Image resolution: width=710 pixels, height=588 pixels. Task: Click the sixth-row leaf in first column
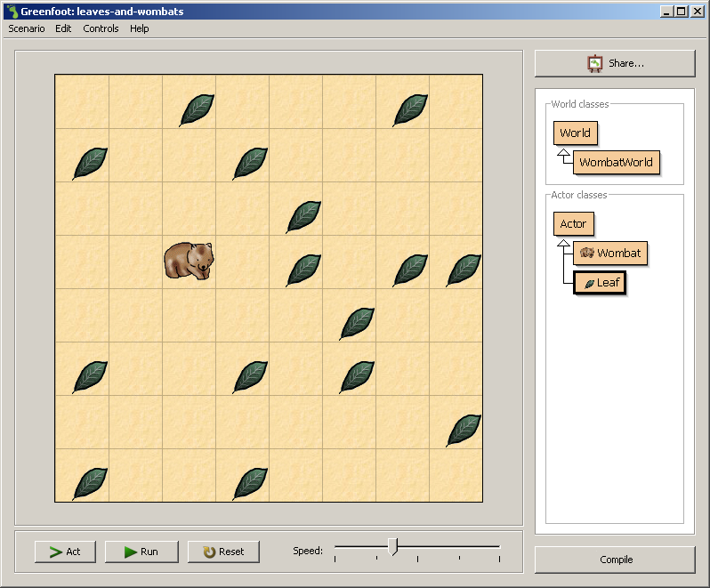point(90,377)
